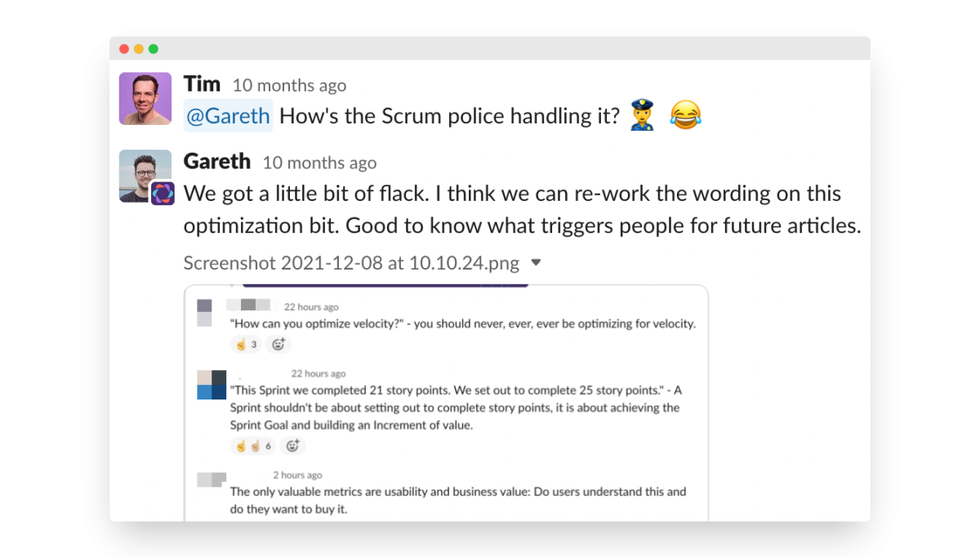Click Gareth's message timestamp 10 months ago
This screenshot has height=558, width=980.
319,163
